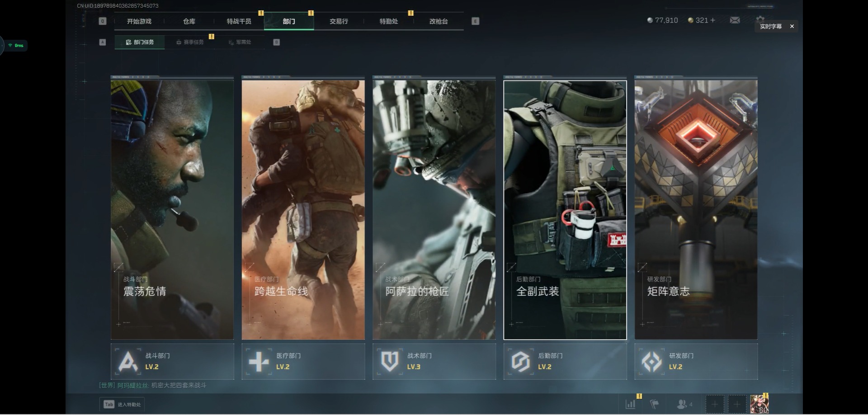This screenshot has height=415, width=868.
Task: Close the 实时字幕 overlay
Action: 792,27
